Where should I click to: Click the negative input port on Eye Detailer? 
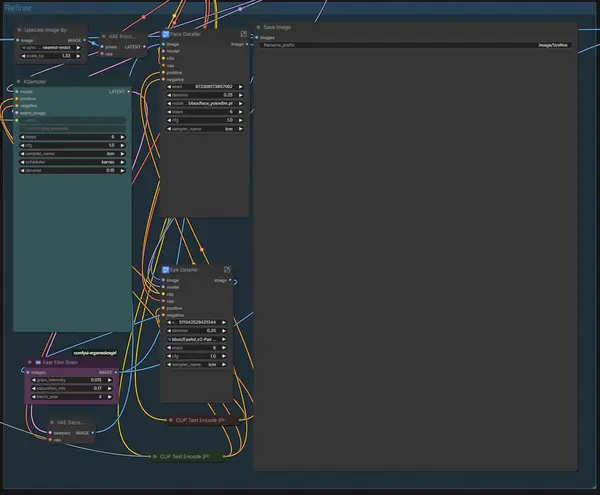[163, 315]
